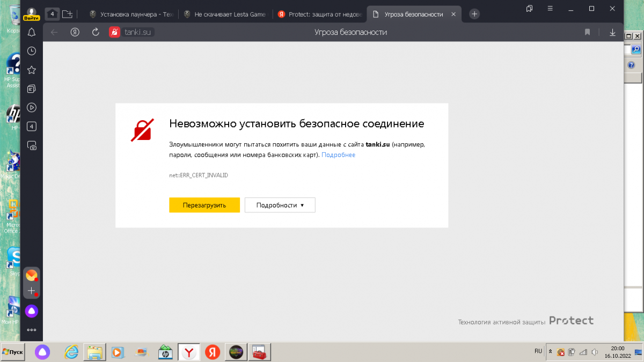This screenshot has height=362, width=644.
Task: Click the Yandex home button in toolbar
Action: click(75, 32)
